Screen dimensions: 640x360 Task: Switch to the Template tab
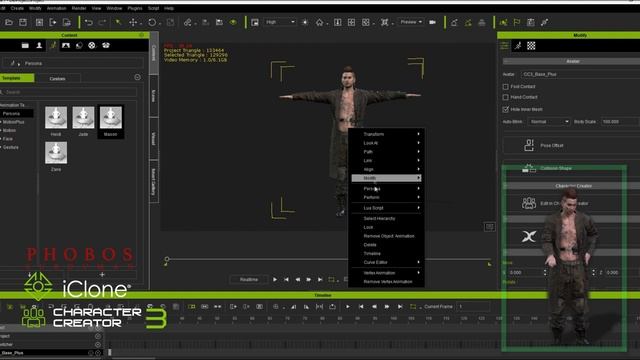click(x=17, y=78)
